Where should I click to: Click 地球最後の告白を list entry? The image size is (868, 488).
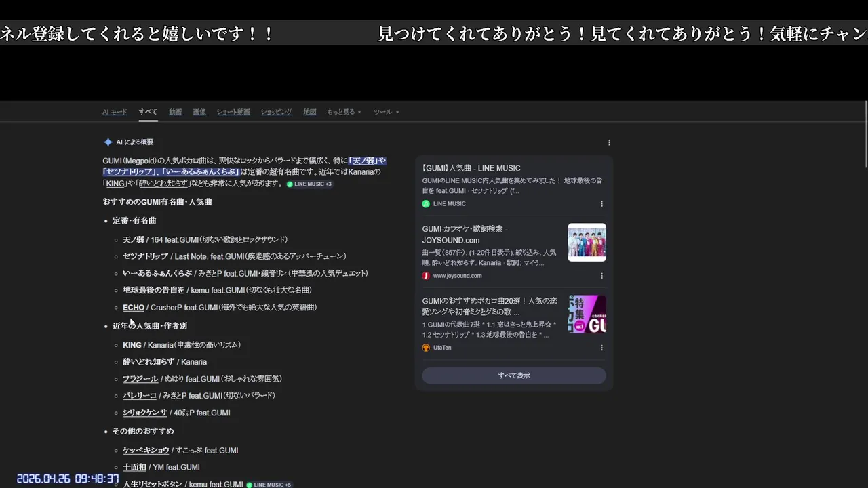click(x=217, y=290)
